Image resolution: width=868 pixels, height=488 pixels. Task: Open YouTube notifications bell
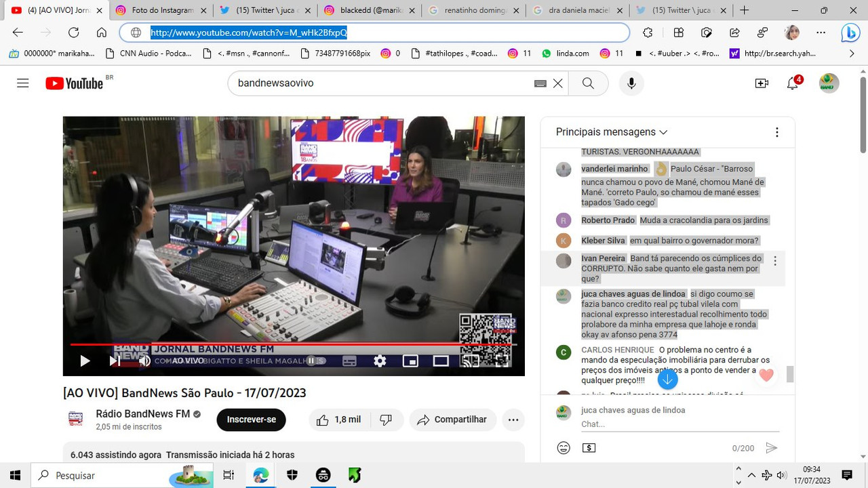(792, 83)
